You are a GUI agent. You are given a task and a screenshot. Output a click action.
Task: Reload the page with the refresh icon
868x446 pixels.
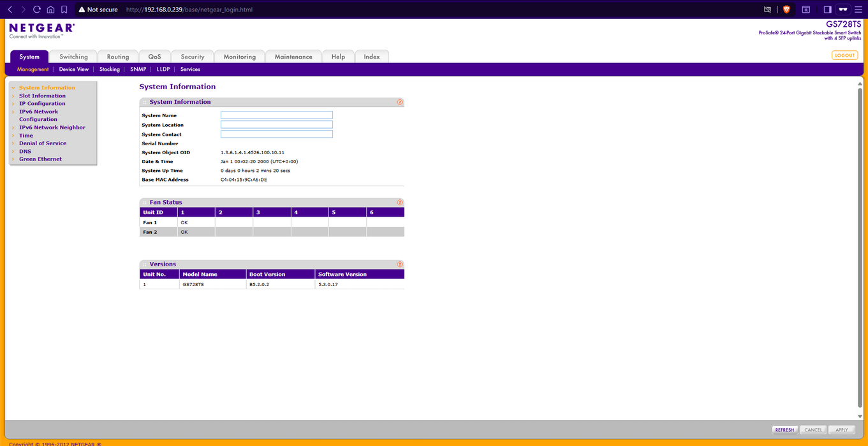click(37, 10)
